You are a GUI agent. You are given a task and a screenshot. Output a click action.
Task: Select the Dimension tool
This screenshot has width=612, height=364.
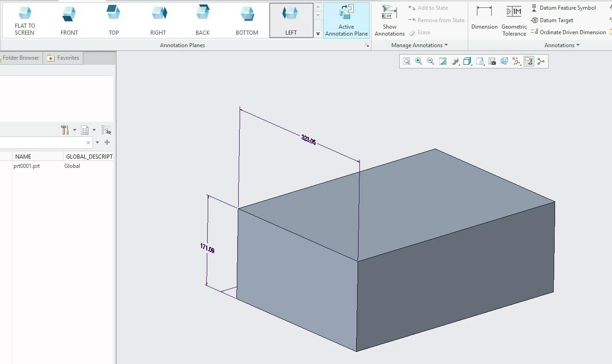click(x=484, y=18)
